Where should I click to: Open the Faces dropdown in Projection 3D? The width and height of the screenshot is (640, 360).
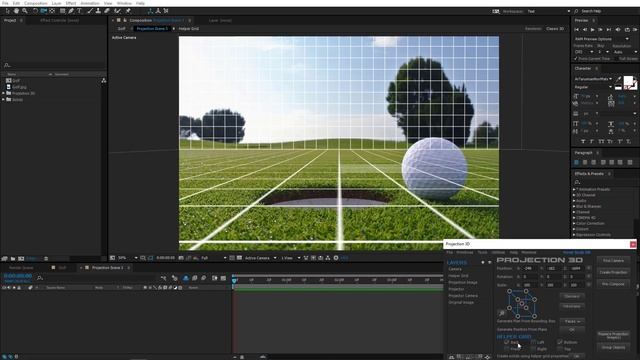click(572, 322)
